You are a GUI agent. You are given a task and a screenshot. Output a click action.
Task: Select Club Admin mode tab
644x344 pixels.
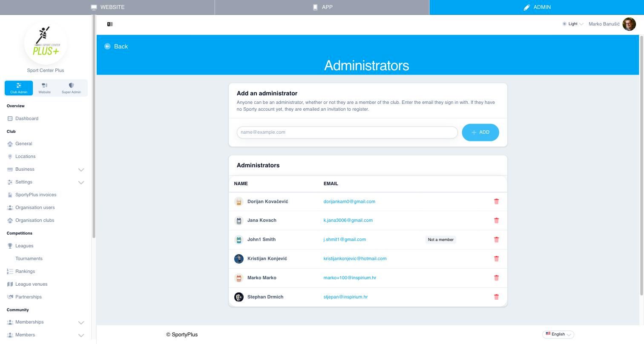19,88
